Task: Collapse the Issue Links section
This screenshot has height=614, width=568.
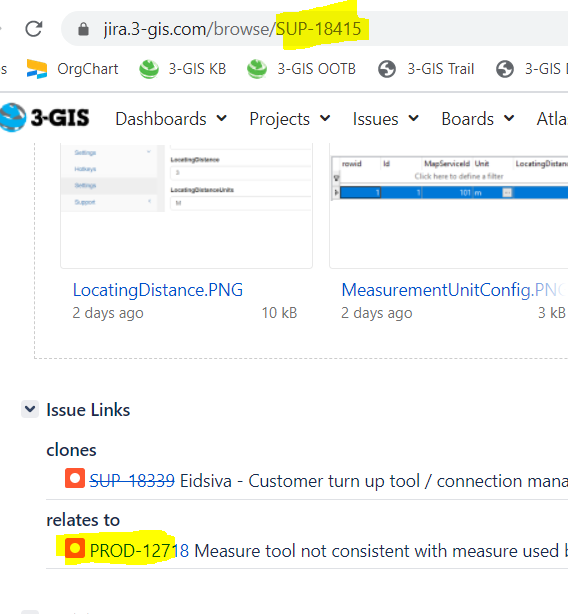Action: click(x=30, y=409)
